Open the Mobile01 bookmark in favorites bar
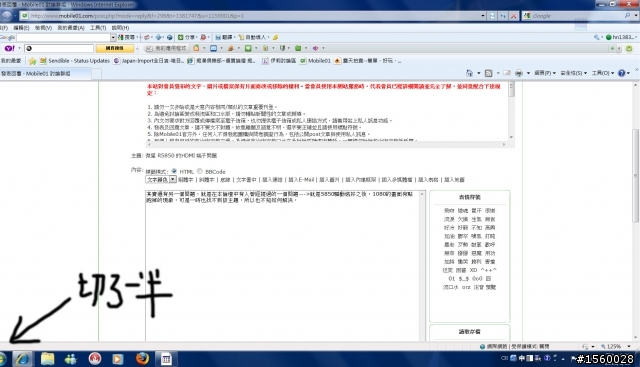The image size is (640, 367). tap(315, 61)
